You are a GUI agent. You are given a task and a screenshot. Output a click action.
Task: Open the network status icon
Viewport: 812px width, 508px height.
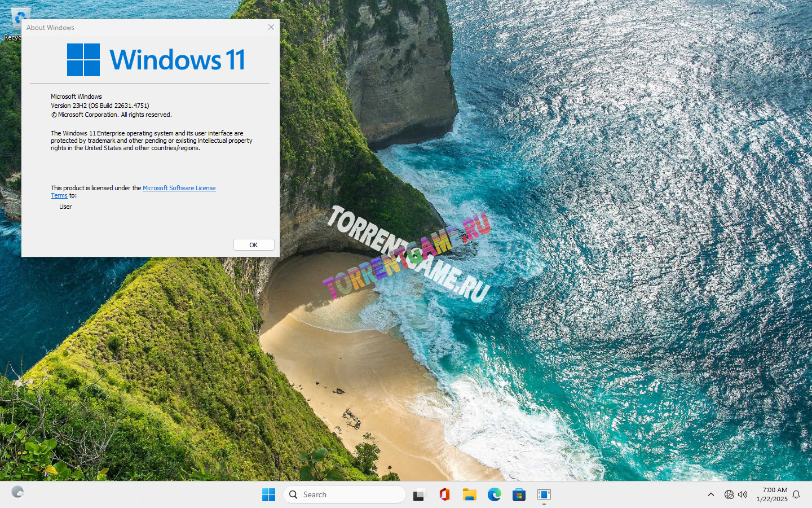point(729,495)
